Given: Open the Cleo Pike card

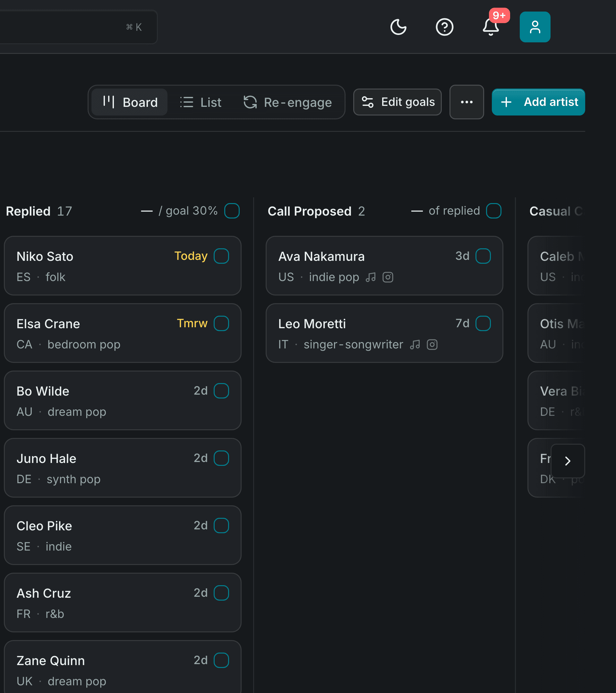Looking at the screenshot, I should (x=123, y=535).
